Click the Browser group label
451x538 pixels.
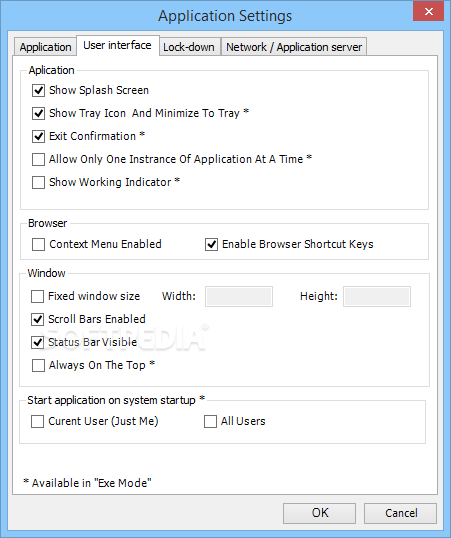[47, 223]
